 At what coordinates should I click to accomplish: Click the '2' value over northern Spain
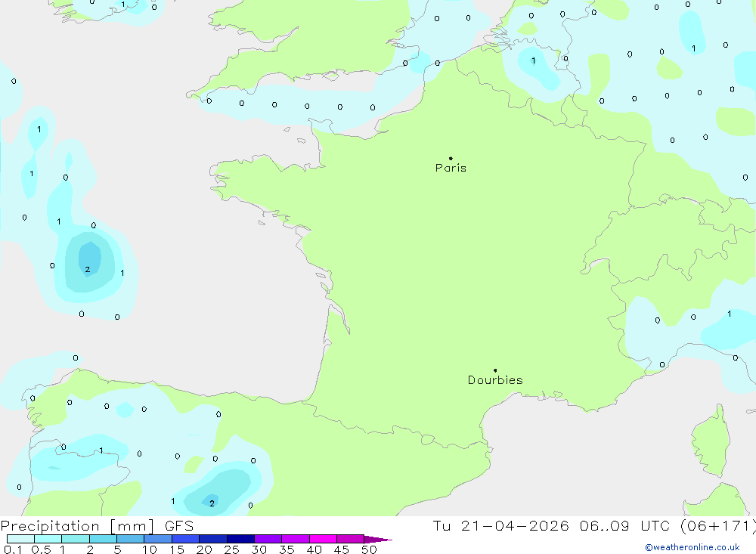pyautogui.click(x=212, y=503)
